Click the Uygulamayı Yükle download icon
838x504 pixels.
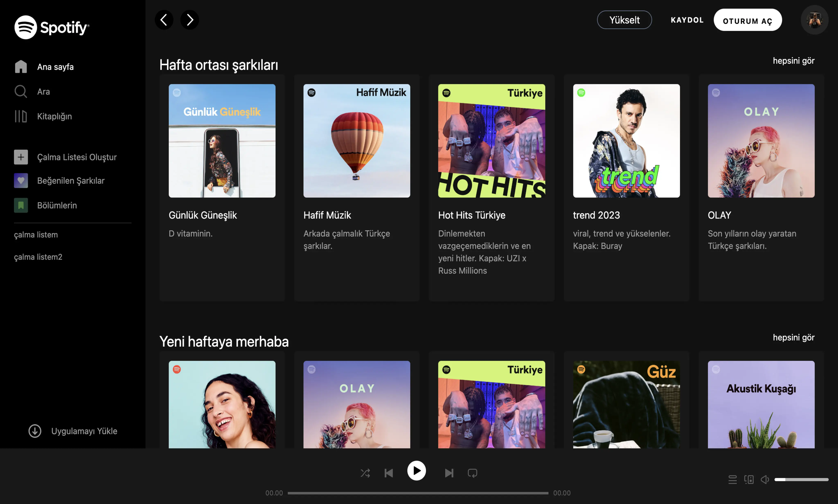(x=35, y=431)
